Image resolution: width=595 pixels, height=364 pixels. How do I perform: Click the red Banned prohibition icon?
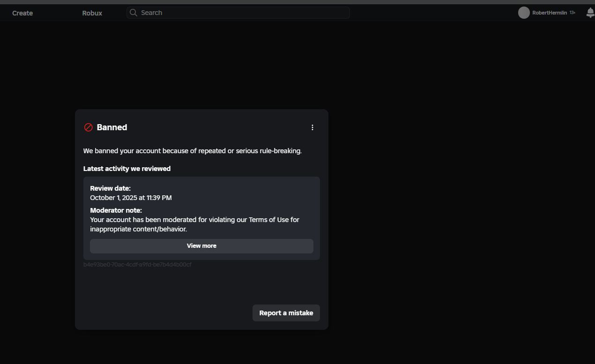click(x=88, y=127)
